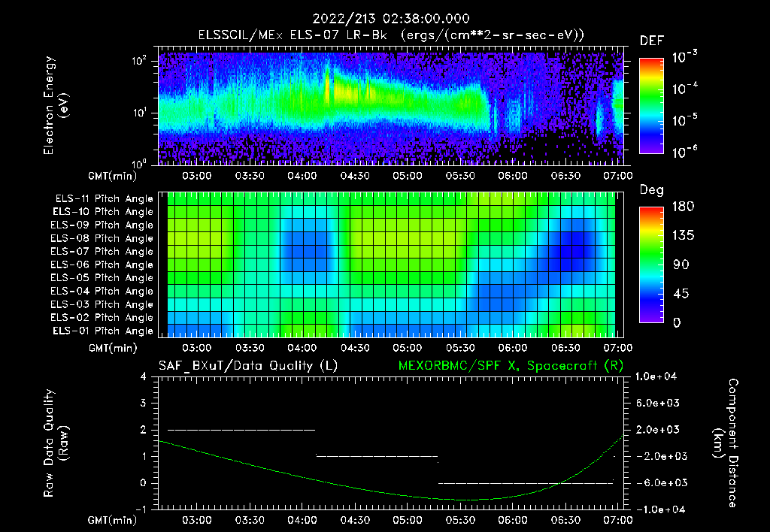Click the 06:00 tick label under pitch angle panel

513,348
